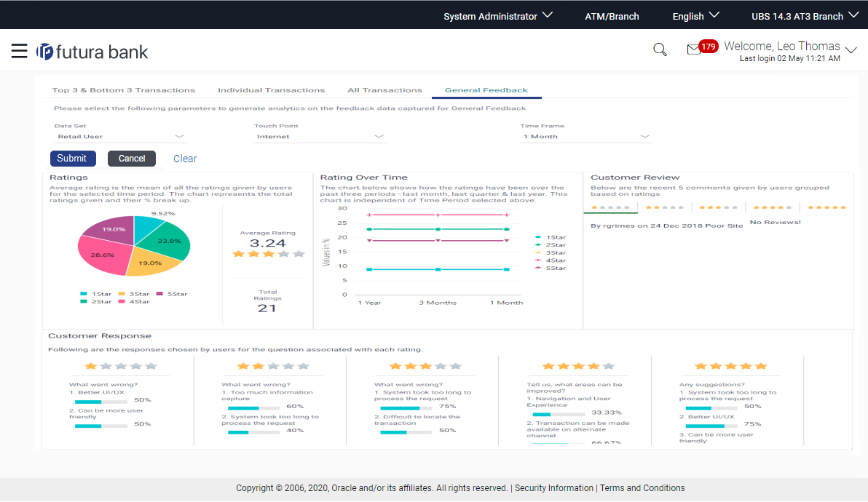
Task: Click the three-star Customer Response rating header
Action: (425, 366)
